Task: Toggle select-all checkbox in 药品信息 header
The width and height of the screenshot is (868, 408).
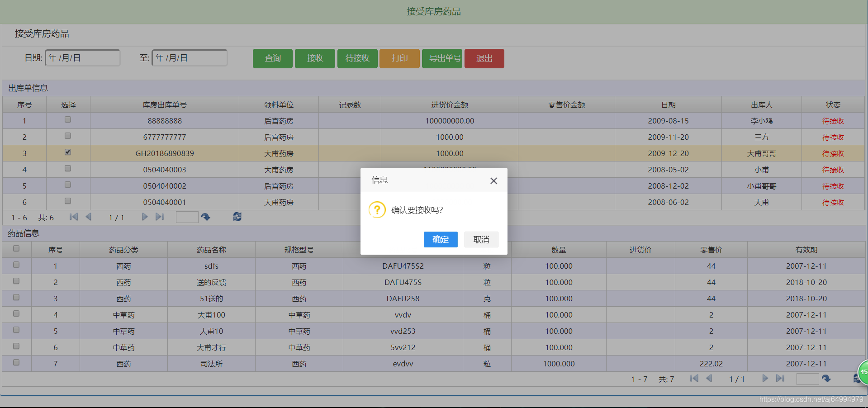Action: coord(16,249)
